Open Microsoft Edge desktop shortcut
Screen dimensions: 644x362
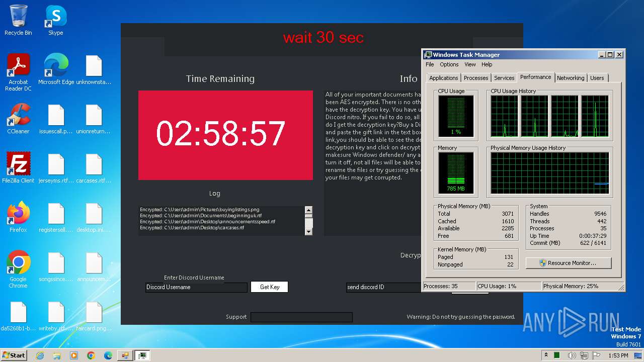[x=56, y=69]
